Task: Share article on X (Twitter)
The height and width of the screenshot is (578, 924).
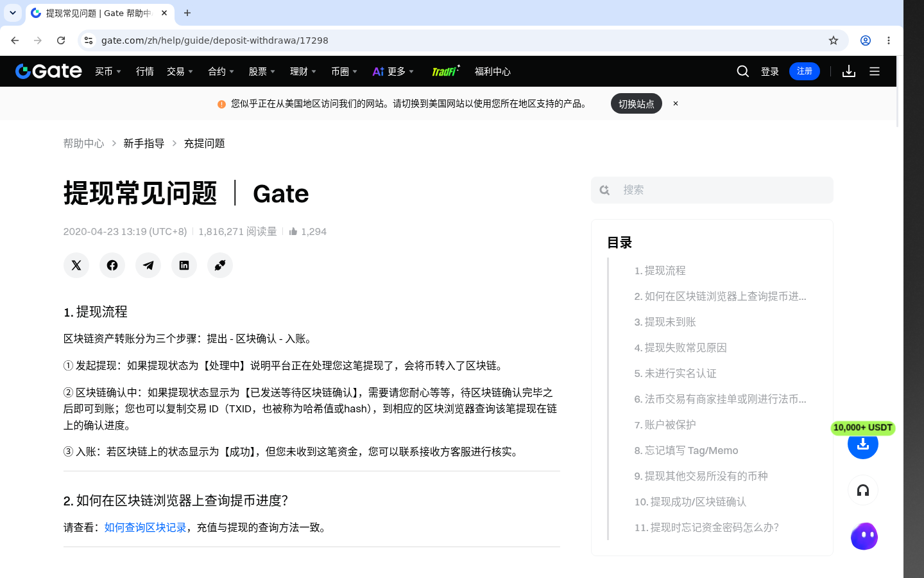Action: tap(76, 265)
